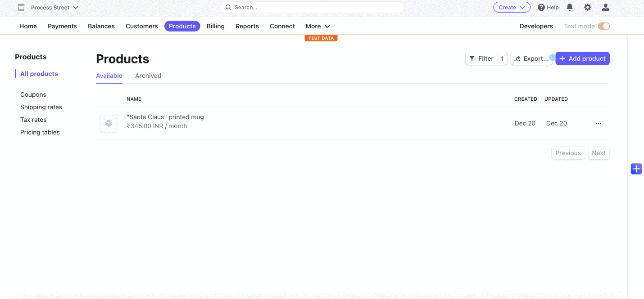Viewport: 644px width, 299px height.
Task: Click the Add product button
Action: 582,58
